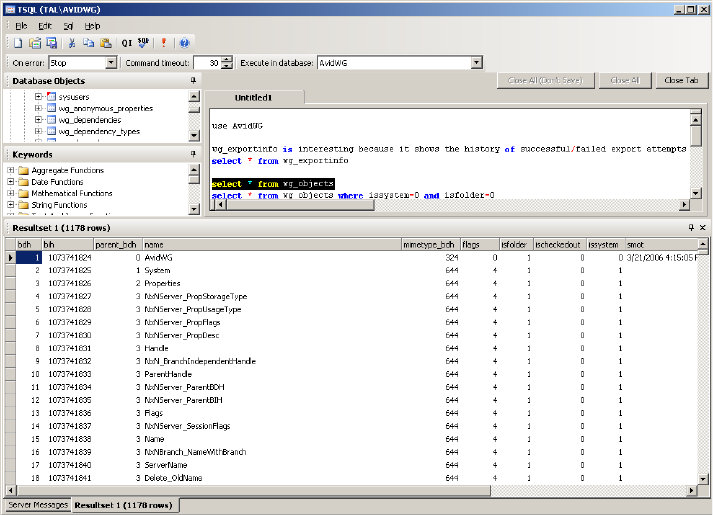
Task: Click results grid scroll down arrow
Action: coord(703,479)
